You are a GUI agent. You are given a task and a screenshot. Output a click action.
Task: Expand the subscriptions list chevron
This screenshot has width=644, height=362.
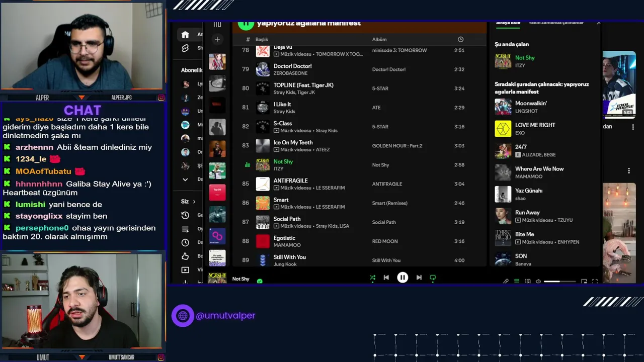click(x=185, y=179)
